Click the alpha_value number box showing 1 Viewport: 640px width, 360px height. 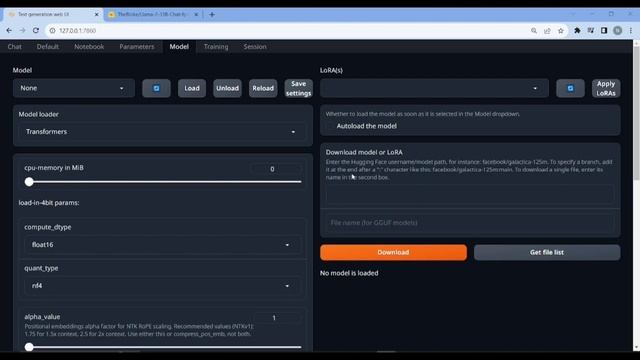coord(277,318)
